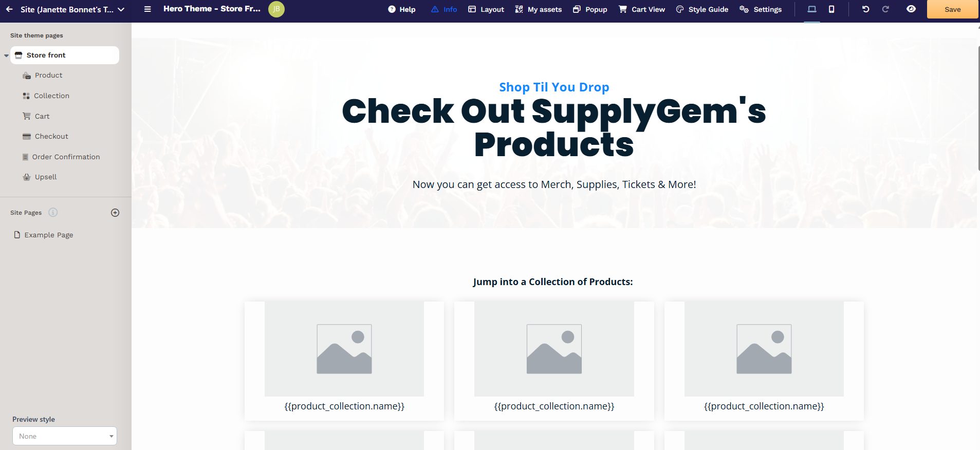The image size is (980, 450).
Task: Open the Style Guide panel
Action: (702, 9)
